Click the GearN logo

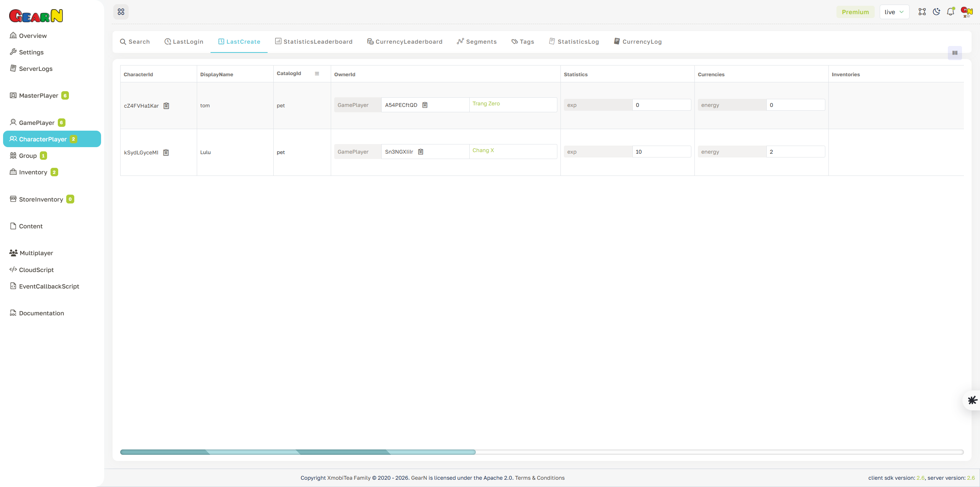coord(36,15)
